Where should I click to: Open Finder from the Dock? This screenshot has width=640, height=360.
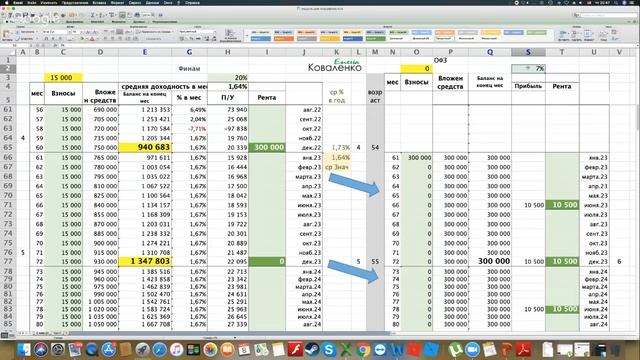24,350
